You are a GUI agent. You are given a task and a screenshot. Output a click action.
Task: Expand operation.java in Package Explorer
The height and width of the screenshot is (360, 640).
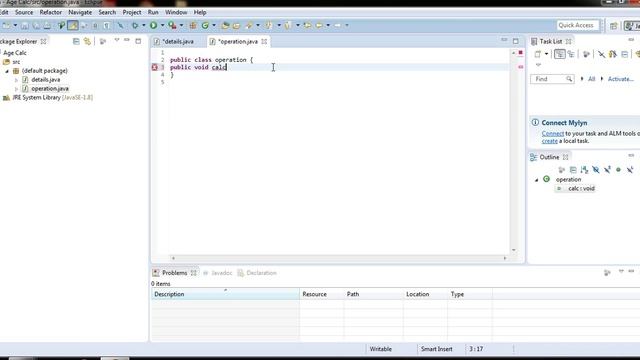16,89
